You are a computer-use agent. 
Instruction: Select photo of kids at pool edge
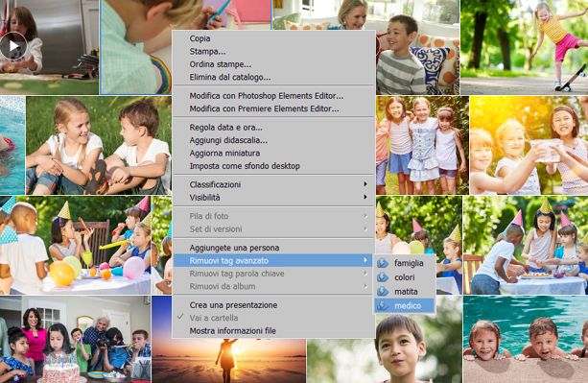[526, 340]
